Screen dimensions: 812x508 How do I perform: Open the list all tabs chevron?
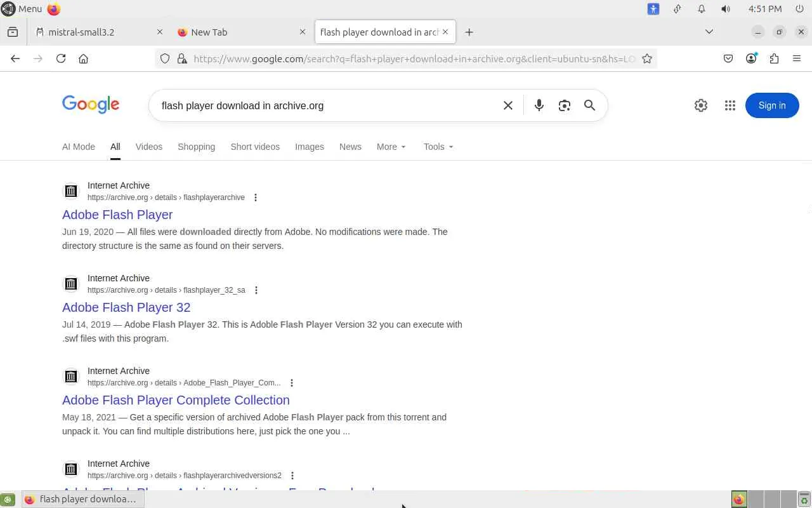[709, 32]
